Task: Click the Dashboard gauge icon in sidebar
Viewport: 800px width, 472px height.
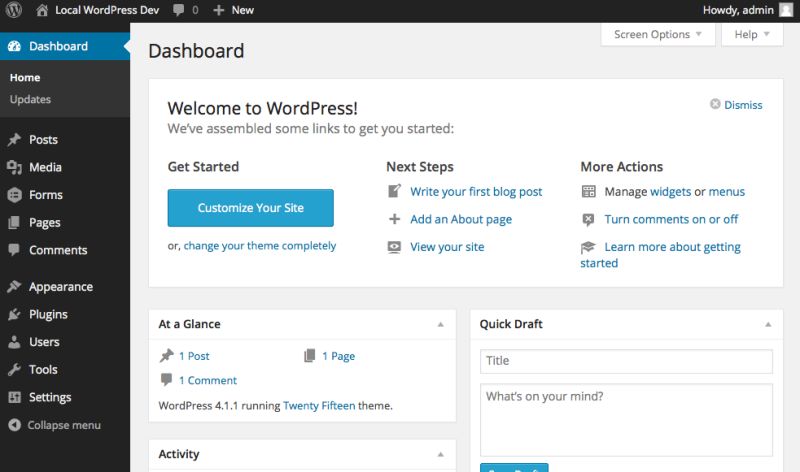Action: 14,46
